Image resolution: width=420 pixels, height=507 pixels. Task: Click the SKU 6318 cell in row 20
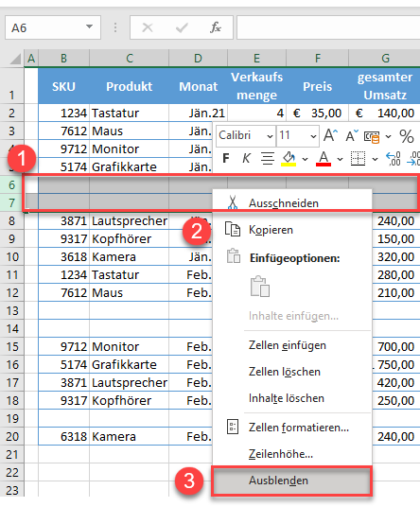pos(63,436)
